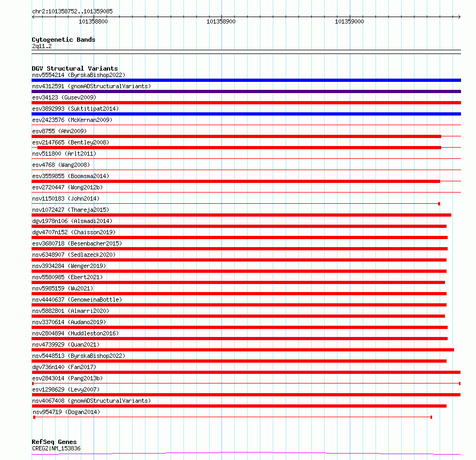Screen dimensions: 476x460
Task: Click the red bar of esv34123
Action: (x=246, y=103)
